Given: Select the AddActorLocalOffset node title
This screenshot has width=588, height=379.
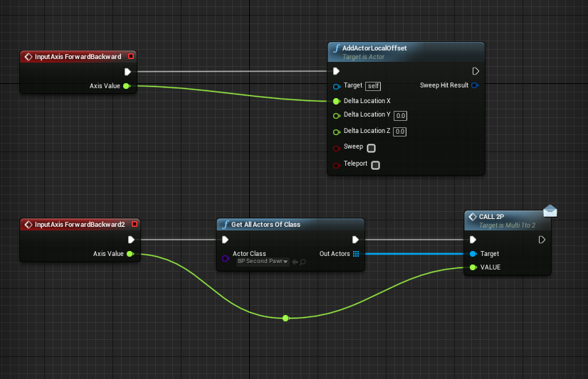Looking at the screenshot, I should [x=374, y=48].
